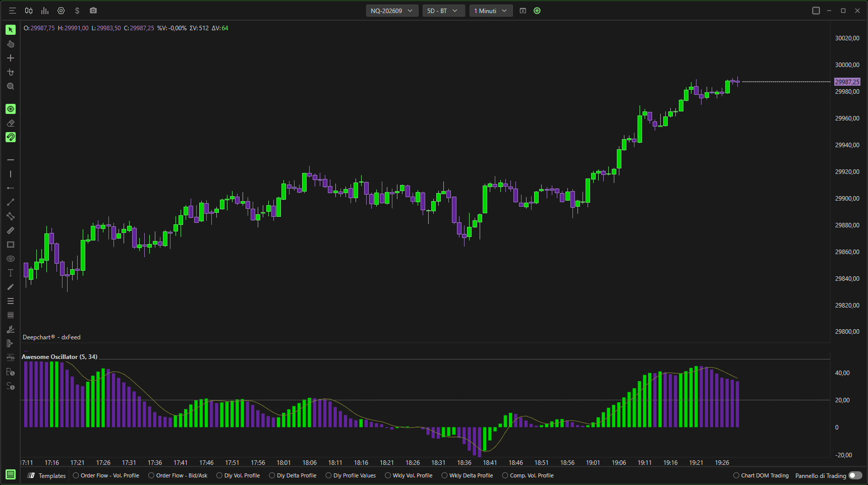Click the green icon in bottom-left corner

click(x=11, y=474)
